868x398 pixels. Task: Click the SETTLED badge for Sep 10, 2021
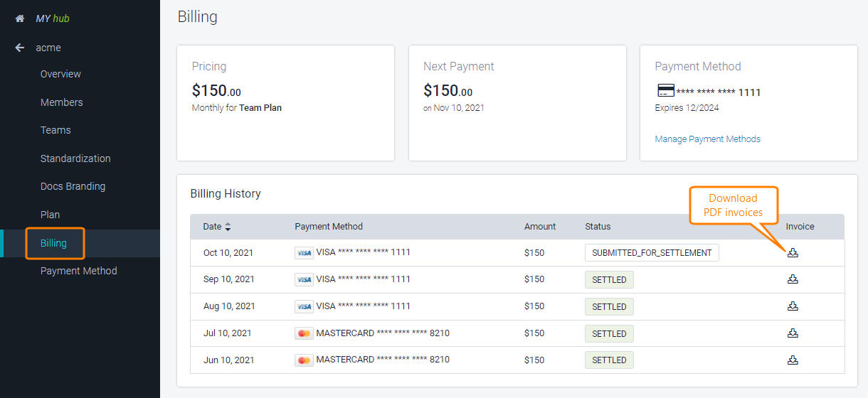[609, 280]
